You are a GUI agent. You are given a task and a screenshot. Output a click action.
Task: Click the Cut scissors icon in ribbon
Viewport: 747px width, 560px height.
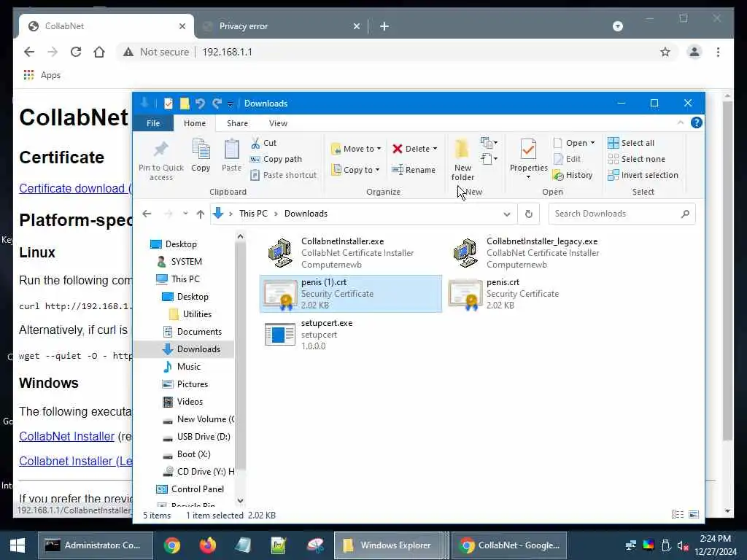[x=256, y=143]
